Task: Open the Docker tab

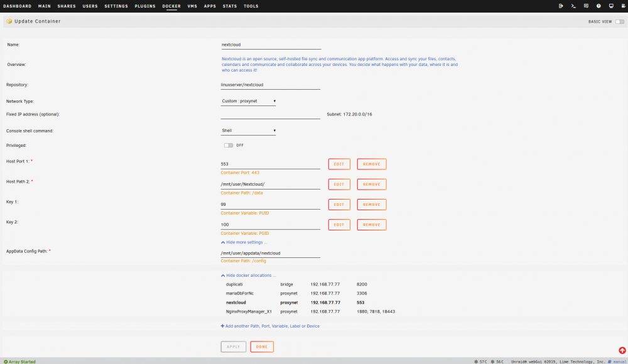Action: coord(171,6)
